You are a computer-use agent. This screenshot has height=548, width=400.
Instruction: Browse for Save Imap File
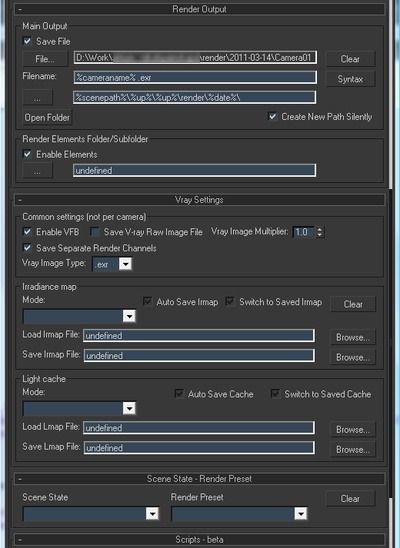click(353, 357)
